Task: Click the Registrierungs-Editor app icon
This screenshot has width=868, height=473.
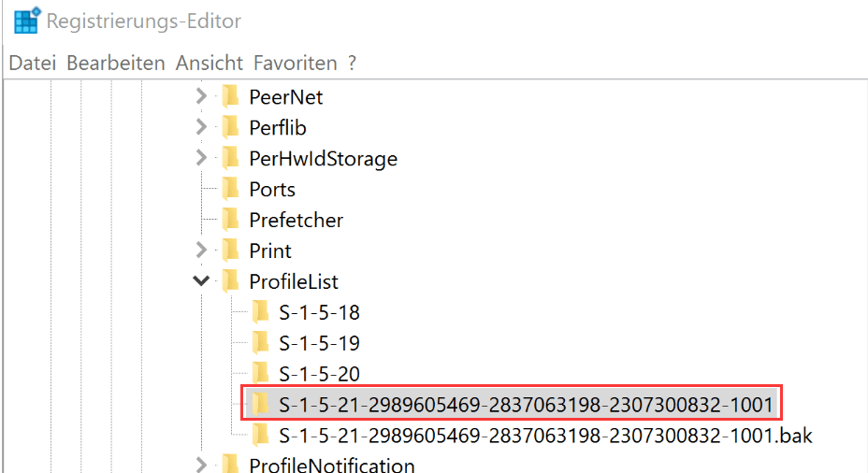Action: [26, 21]
